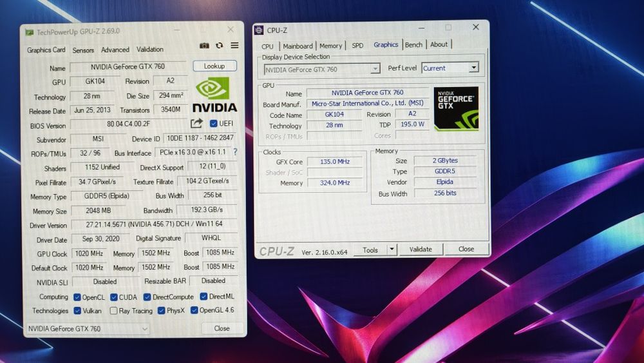Click the BIOS export share icon
Viewport: 644px width, 363px height.
pos(196,123)
